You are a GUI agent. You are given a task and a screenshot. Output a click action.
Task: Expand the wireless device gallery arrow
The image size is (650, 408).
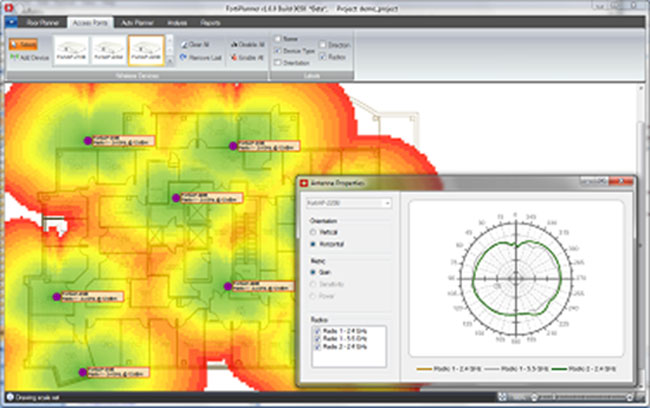(x=169, y=63)
